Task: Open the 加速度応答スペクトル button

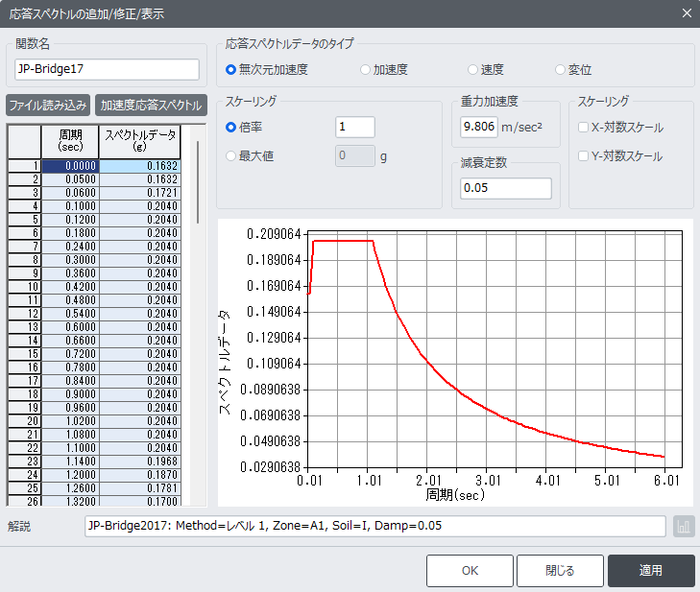Action: [x=151, y=106]
